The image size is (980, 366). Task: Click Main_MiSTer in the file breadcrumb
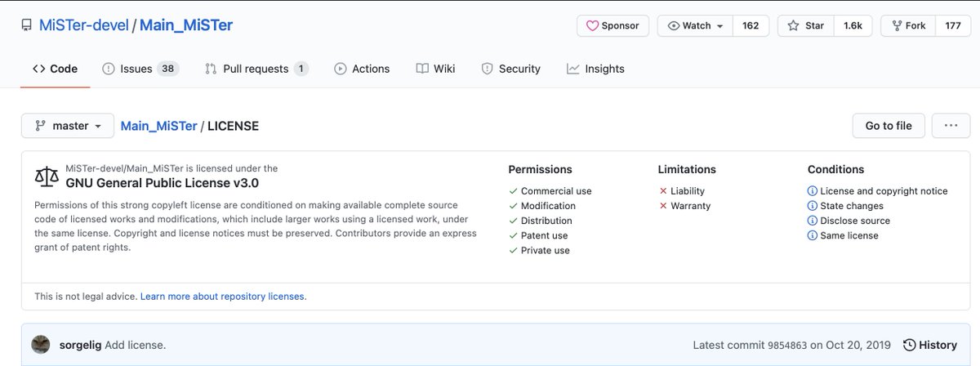pos(158,126)
